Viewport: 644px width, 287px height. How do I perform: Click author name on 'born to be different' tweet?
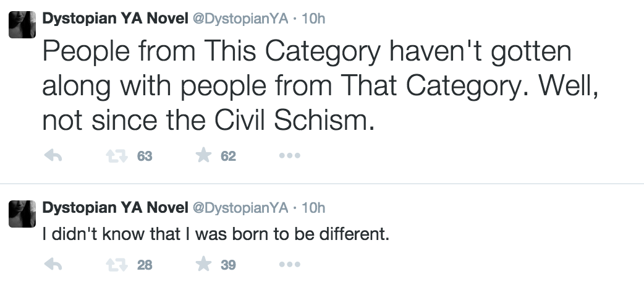point(115,208)
